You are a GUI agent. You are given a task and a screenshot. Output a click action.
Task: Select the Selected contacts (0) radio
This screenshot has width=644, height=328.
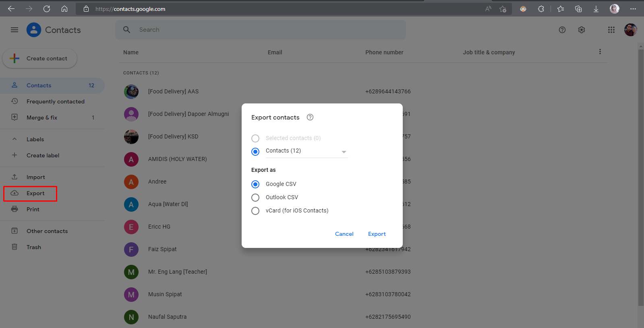[x=255, y=138]
